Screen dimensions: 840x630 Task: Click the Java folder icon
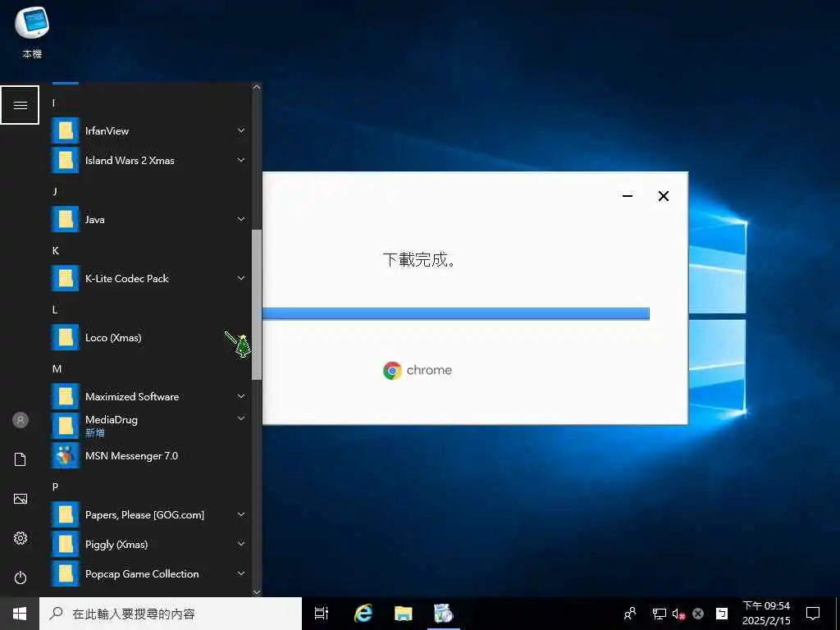(x=66, y=219)
